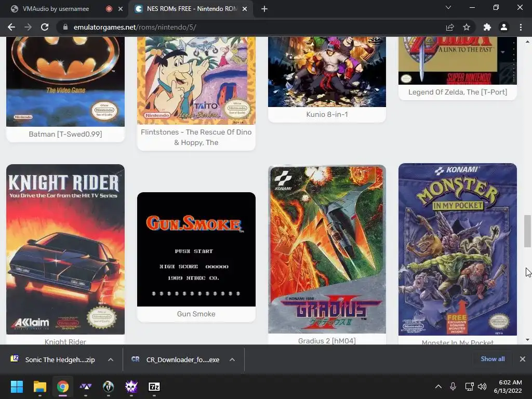Click scrollbar down arrow

coord(527,340)
